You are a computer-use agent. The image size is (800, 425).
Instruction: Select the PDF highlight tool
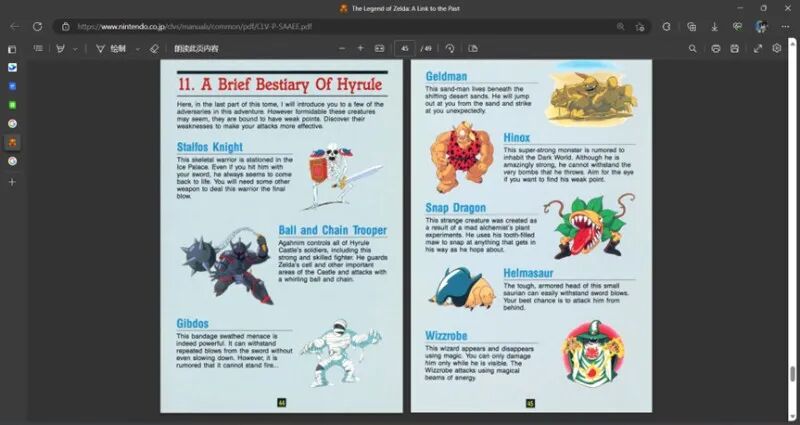[61, 48]
